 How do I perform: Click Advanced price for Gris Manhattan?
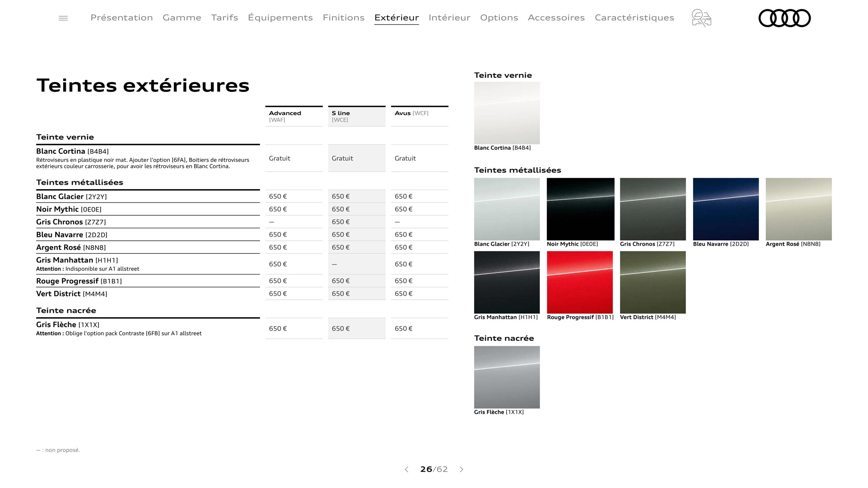[x=278, y=264]
